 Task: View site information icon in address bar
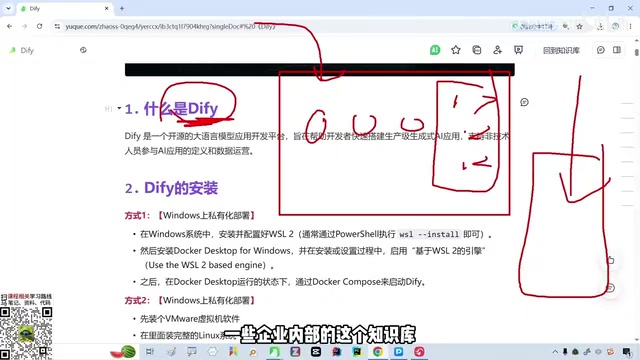[57, 26]
